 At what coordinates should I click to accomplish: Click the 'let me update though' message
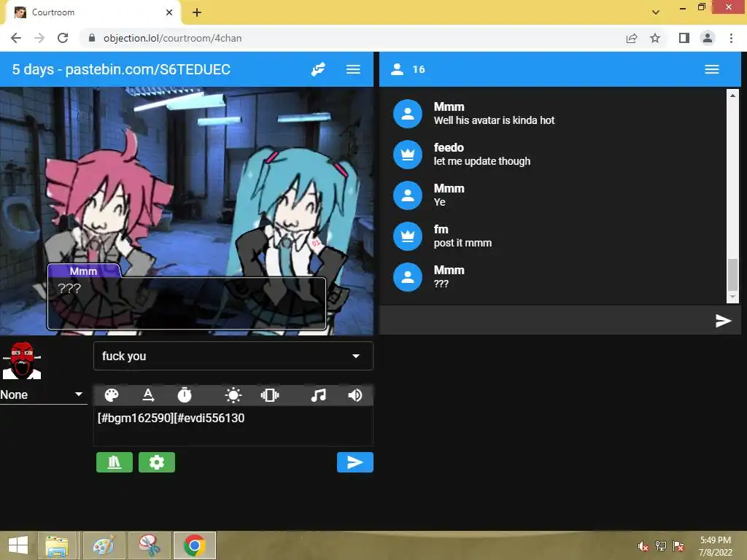481,161
